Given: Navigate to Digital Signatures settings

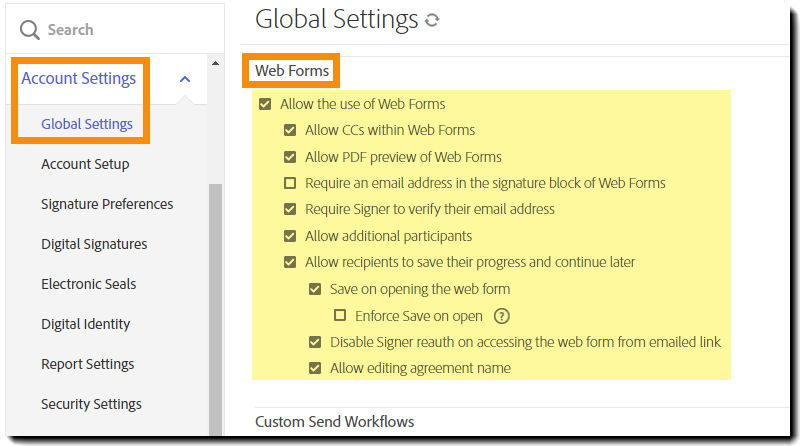Looking at the screenshot, I should click(94, 244).
